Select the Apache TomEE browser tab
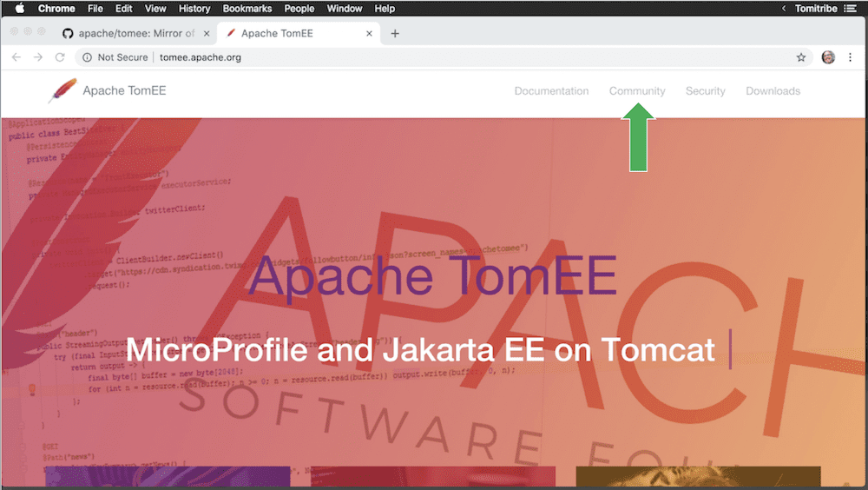The image size is (868, 490). (x=299, y=33)
